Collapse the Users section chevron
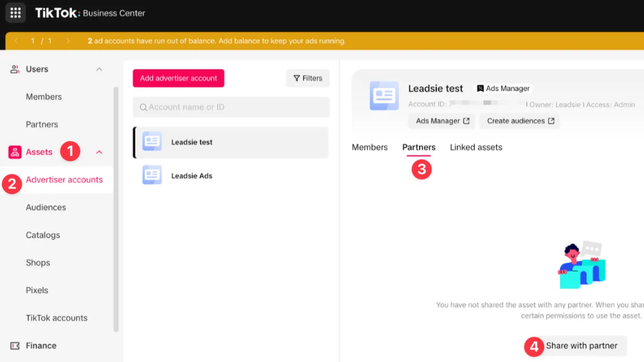The image size is (644, 362). click(99, 69)
